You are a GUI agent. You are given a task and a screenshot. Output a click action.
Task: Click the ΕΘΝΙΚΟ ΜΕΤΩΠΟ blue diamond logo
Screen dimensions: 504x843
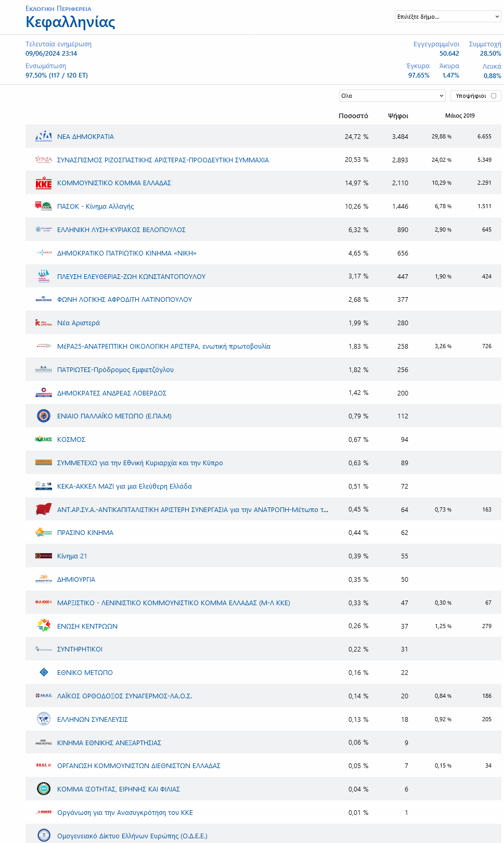tap(44, 672)
